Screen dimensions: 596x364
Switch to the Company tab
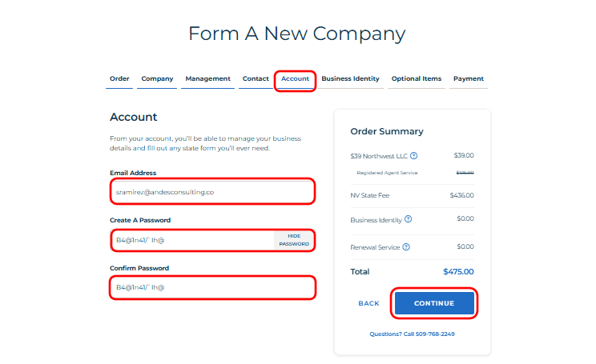[157, 79]
